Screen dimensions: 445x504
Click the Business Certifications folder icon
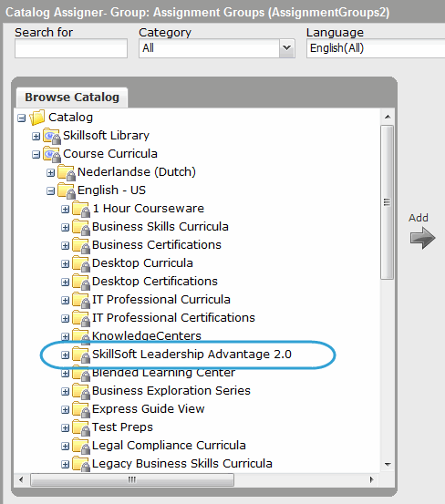81,245
